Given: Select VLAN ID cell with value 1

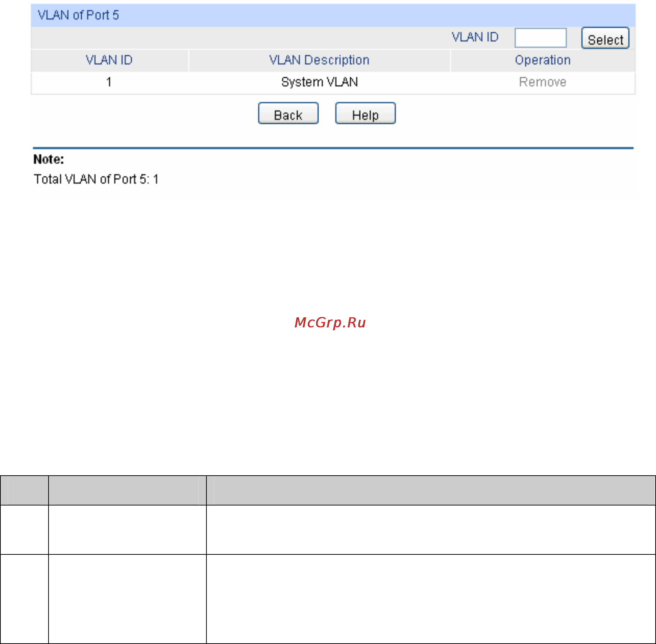Looking at the screenshot, I should (x=109, y=82).
